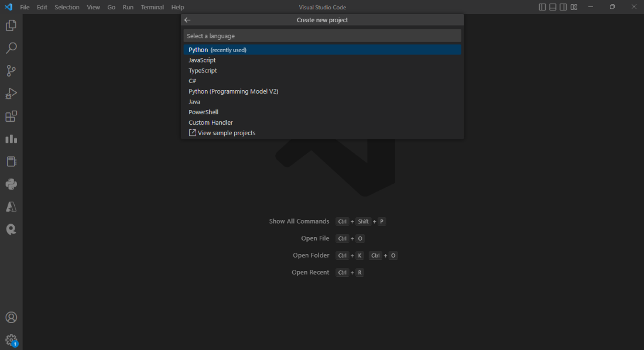Open the Run menu
Screen dimensions: 644x350
(128, 7)
